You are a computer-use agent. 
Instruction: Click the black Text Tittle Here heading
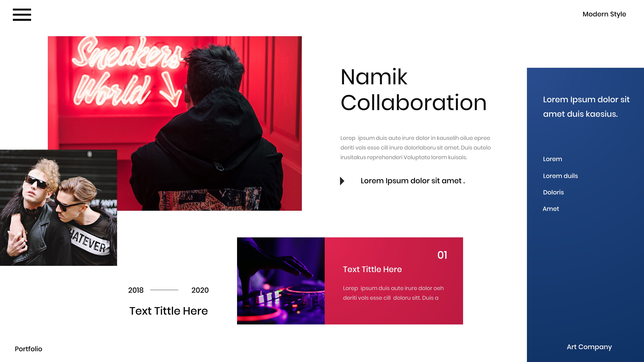pos(168,311)
